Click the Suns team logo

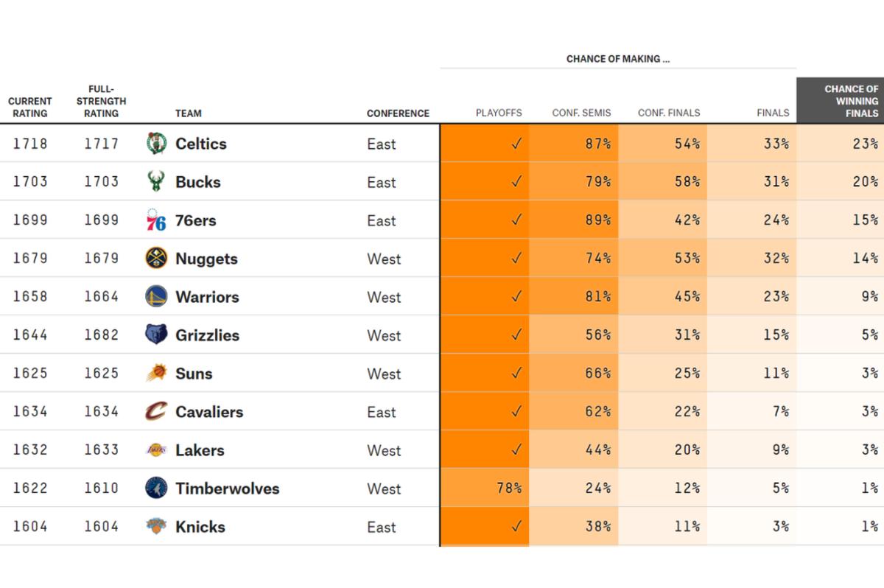click(x=156, y=374)
